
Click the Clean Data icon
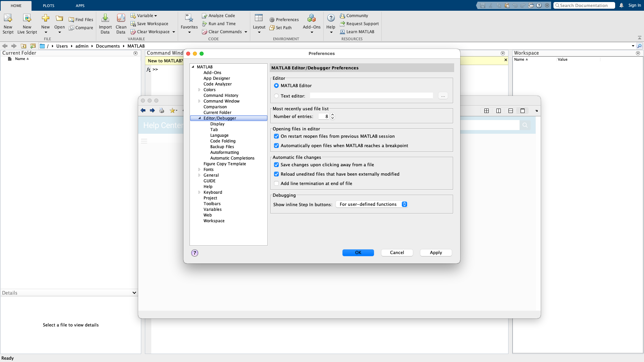point(121,18)
